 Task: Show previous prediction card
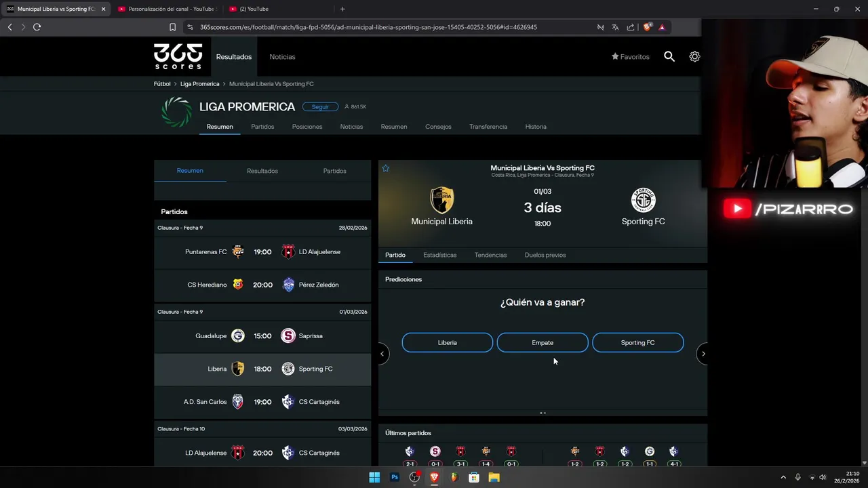click(x=382, y=354)
